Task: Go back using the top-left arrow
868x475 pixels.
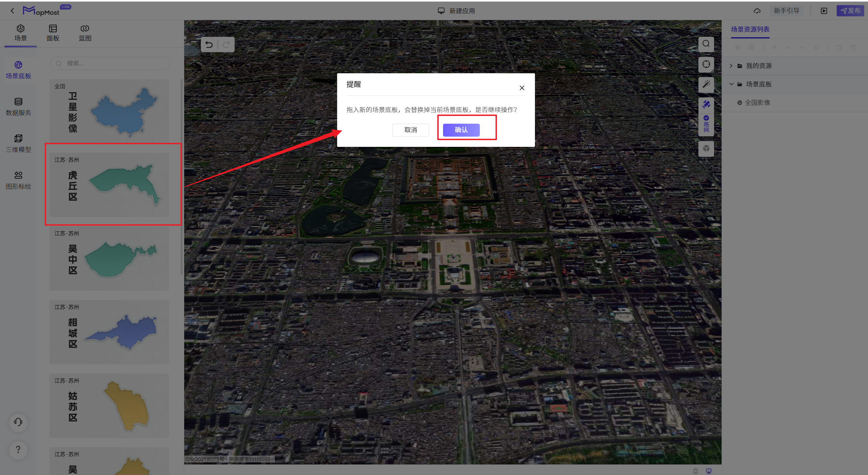Action: pos(12,11)
